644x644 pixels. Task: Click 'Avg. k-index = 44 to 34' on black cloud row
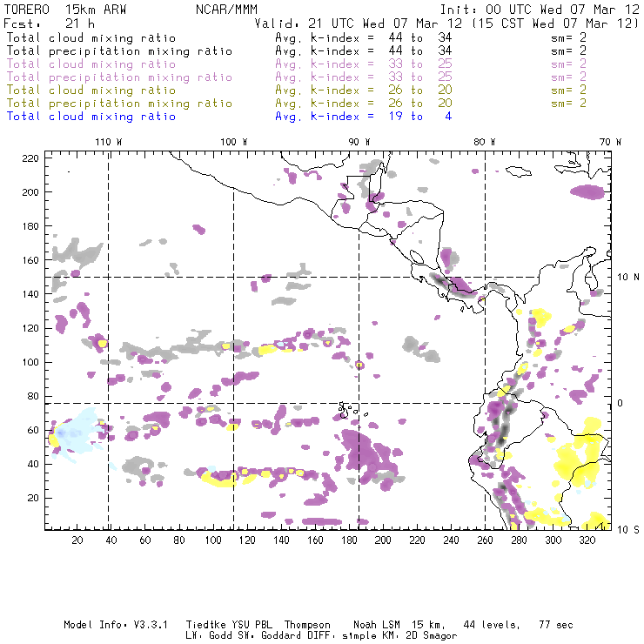[364, 37]
